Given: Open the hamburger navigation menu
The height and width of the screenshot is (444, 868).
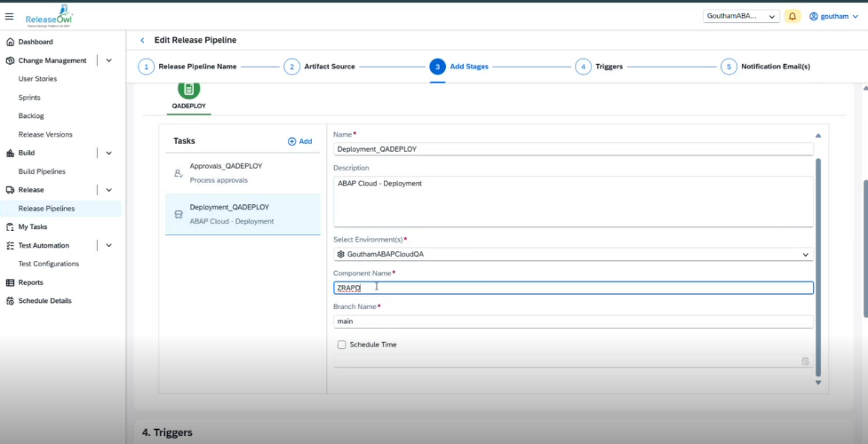Looking at the screenshot, I should (10, 16).
